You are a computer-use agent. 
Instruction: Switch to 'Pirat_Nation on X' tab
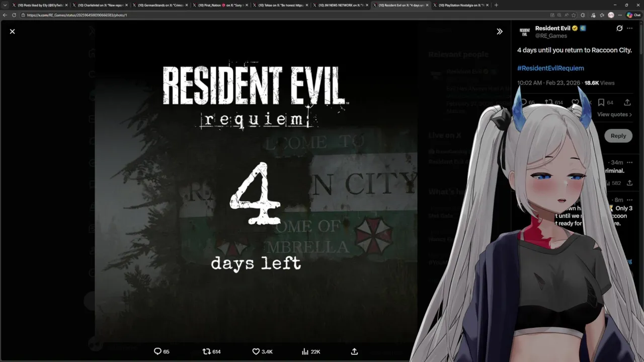[x=220, y=5]
